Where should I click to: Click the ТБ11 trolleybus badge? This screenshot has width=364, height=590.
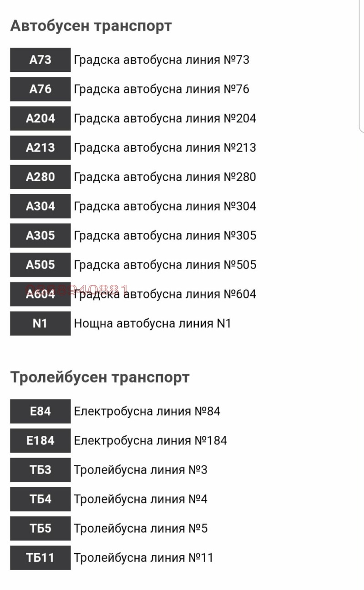(40, 557)
